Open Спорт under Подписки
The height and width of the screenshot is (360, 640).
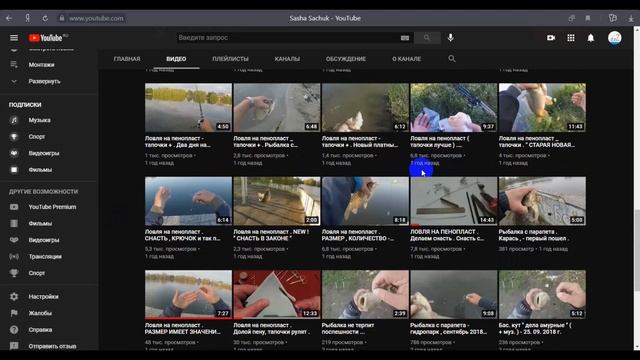click(x=37, y=137)
